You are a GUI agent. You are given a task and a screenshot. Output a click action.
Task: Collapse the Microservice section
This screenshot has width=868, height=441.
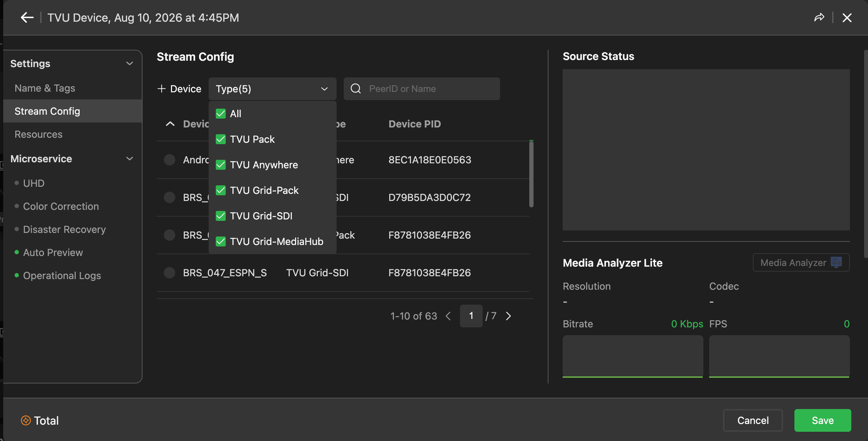point(130,159)
